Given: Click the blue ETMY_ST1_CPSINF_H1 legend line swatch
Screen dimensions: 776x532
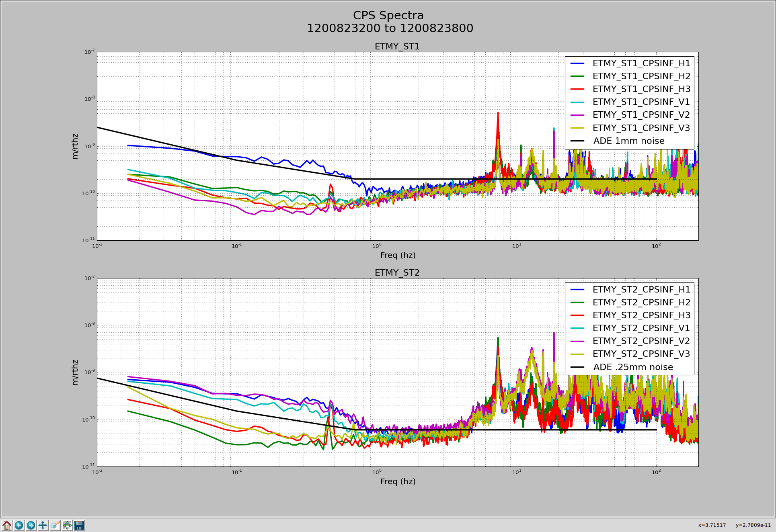Looking at the screenshot, I should pos(577,63).
